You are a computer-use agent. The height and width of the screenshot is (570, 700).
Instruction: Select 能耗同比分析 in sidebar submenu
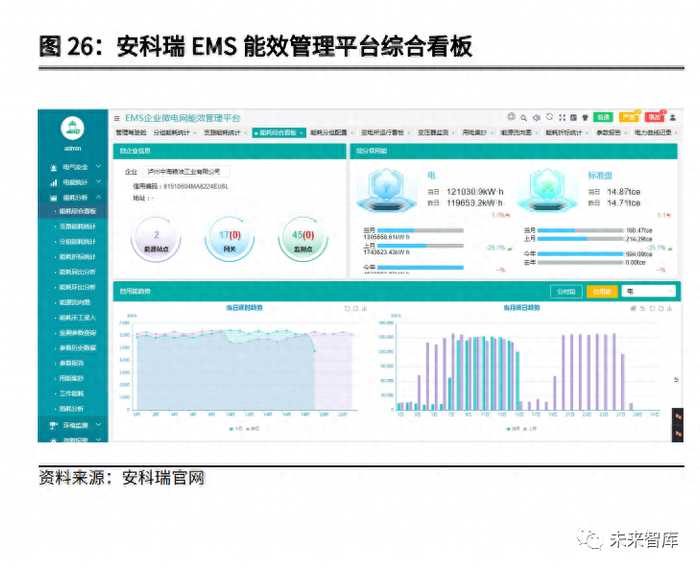78,272
